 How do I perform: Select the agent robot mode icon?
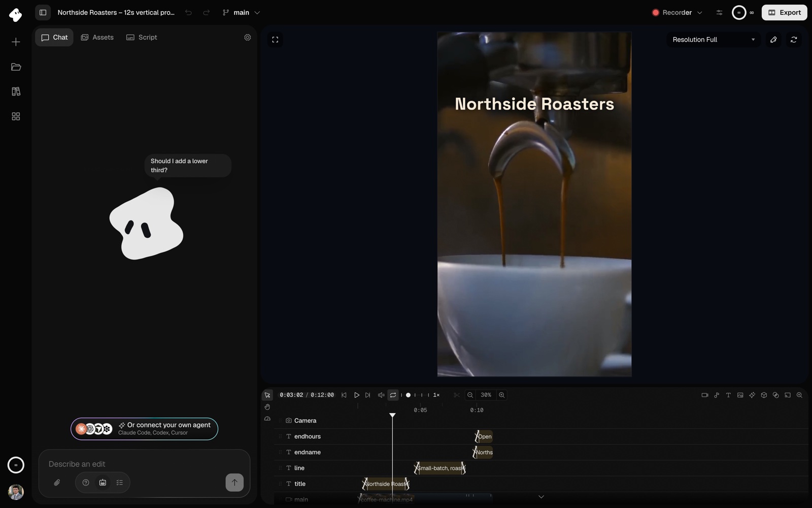pyautogui.click(x=103, y=483)
